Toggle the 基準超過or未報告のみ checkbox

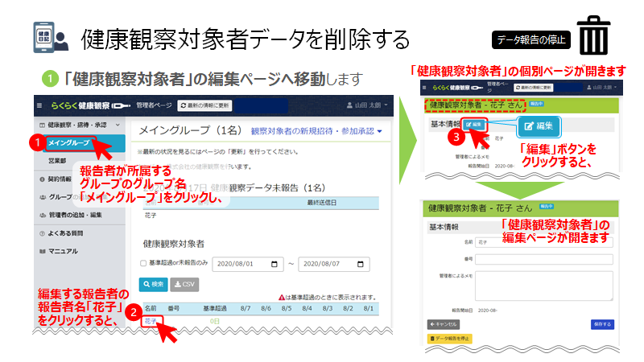[143, 264]
